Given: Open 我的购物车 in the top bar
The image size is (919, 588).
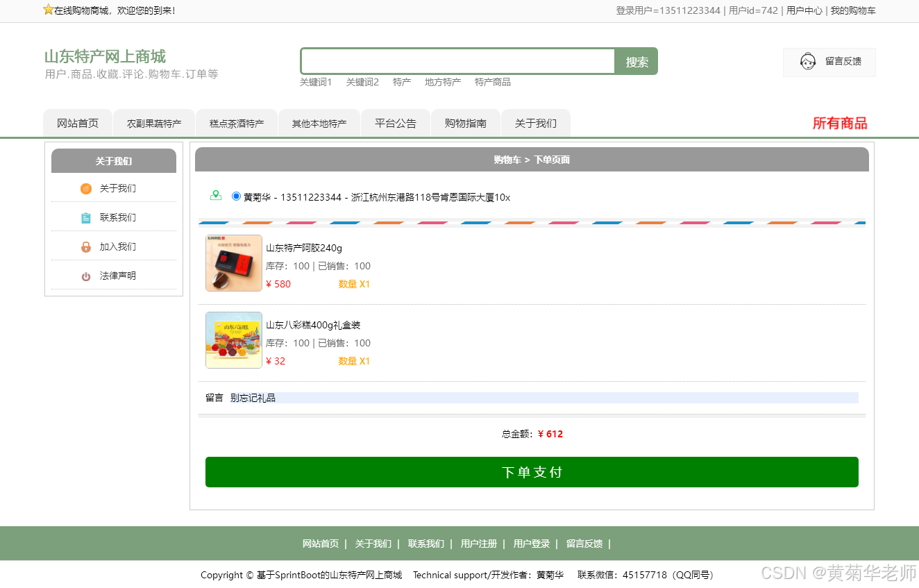Looking at the screenshot, I should 853,10.
